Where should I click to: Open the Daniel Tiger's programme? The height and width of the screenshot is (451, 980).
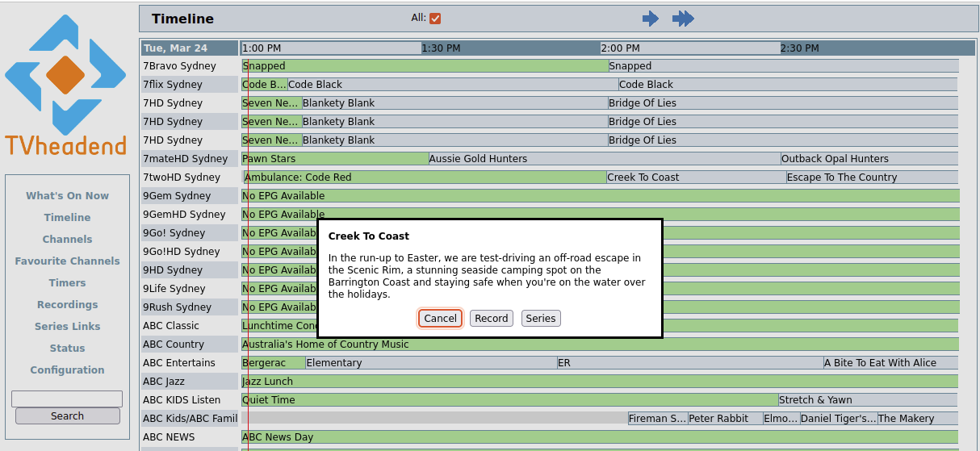838,419
